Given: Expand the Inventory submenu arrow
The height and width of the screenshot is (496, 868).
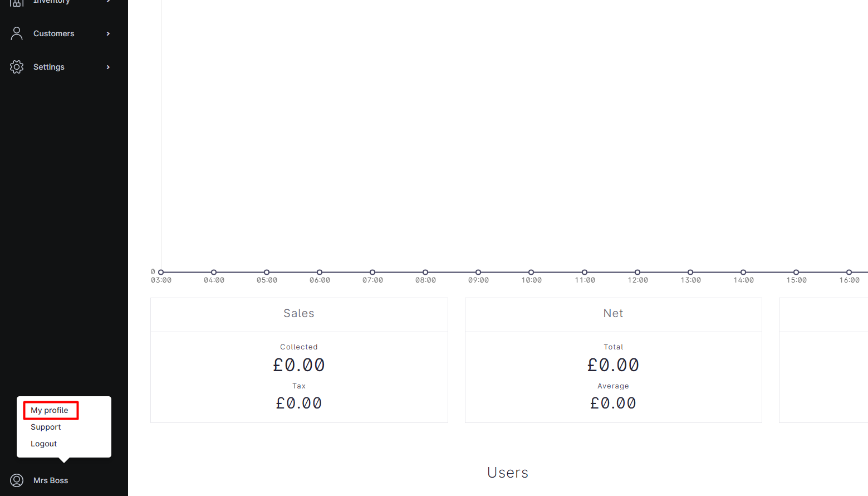Looking at the screenshot, I should 108,2.
